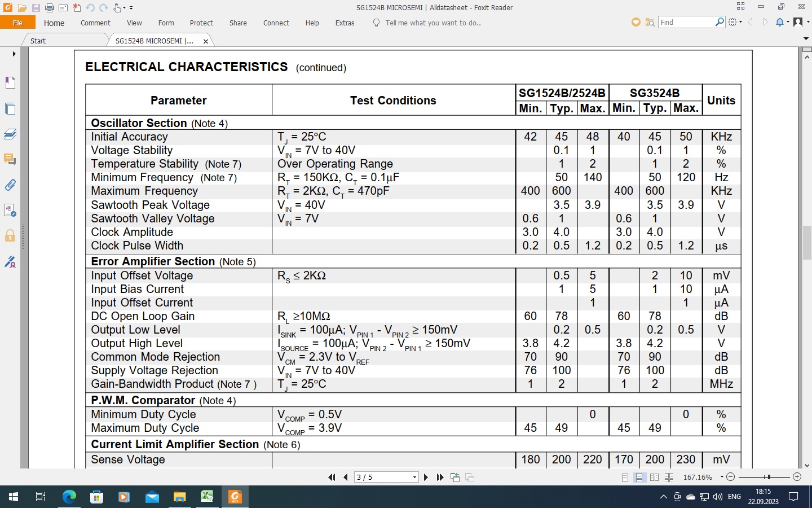The image size is (812, 508).
Task: Switch to the Protect ribbon tab
Action: coord(201,23)
